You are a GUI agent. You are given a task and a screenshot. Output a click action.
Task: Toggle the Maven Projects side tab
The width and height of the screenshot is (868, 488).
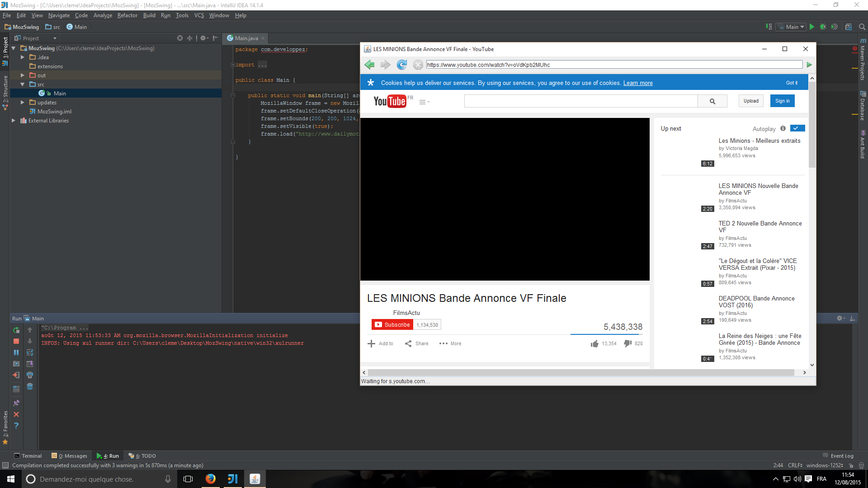coord(863,59)
